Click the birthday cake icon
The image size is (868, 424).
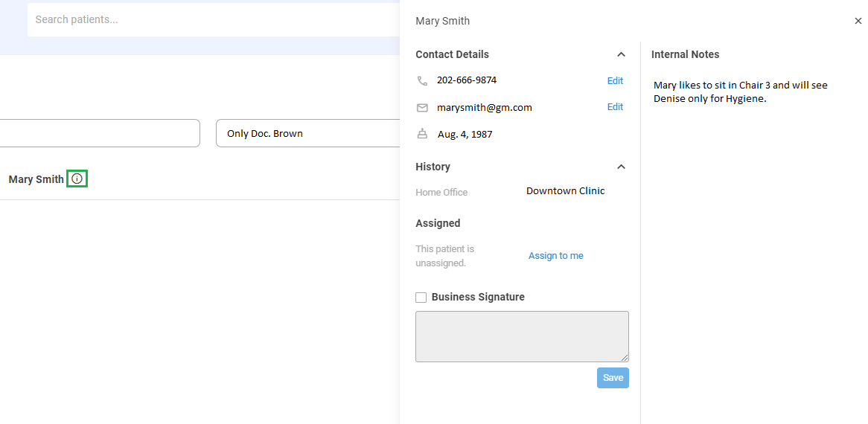(x=422, y=134)
